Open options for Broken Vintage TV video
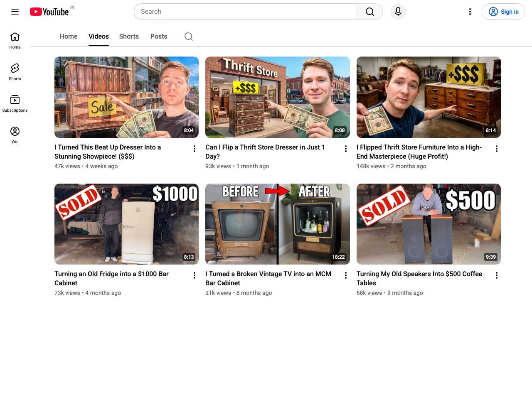 click(346, 275)
